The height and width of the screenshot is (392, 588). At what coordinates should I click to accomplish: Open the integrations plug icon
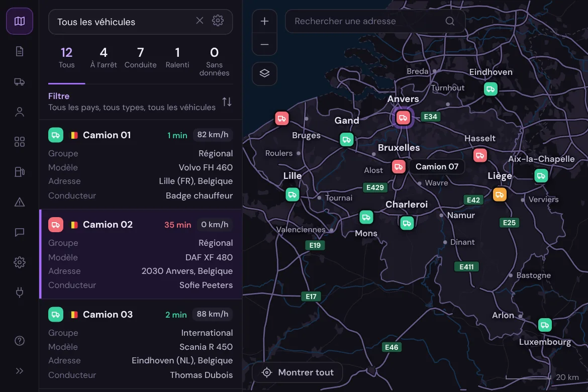(20, 292)
